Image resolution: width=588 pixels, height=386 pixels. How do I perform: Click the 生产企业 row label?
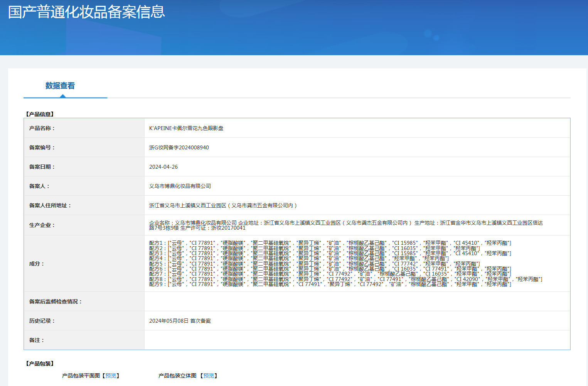(x=42, y=225)
